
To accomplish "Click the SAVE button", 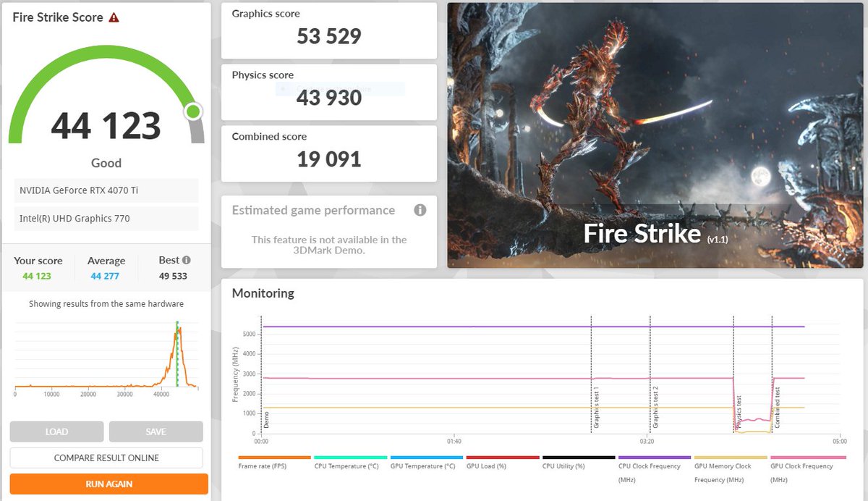I will (x=156, y=431).
